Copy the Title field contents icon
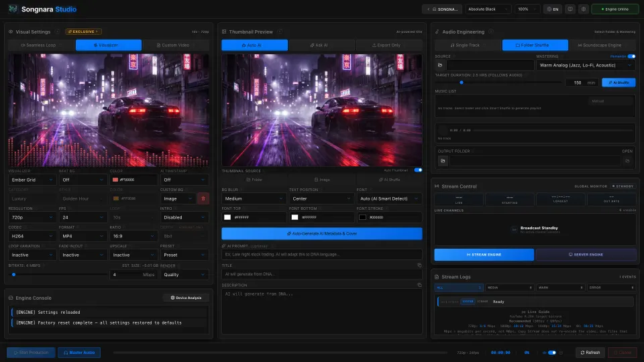644x362 pixels. [x=419, y=265]
